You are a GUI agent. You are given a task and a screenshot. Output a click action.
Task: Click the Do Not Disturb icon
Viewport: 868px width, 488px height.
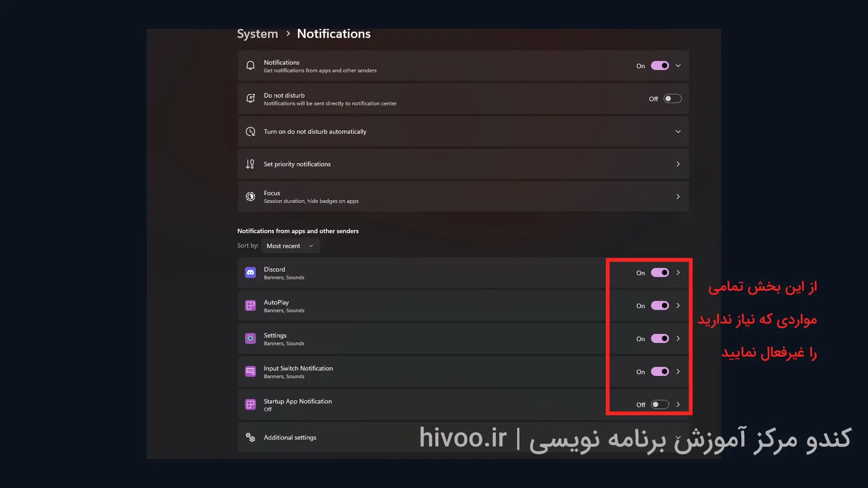250,99
